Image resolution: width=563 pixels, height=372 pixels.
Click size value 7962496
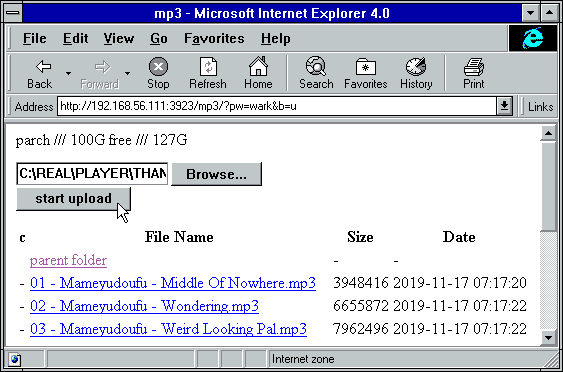361,329
